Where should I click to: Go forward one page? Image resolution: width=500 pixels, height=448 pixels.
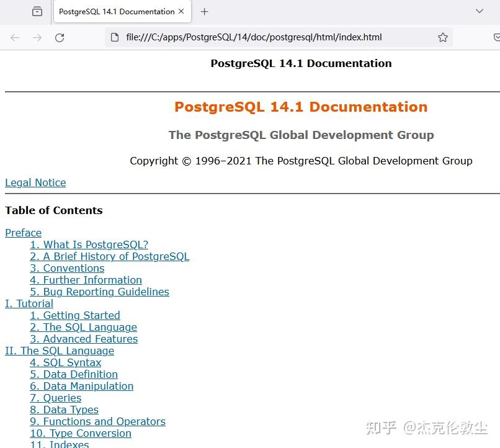click(x=37, y=38)
